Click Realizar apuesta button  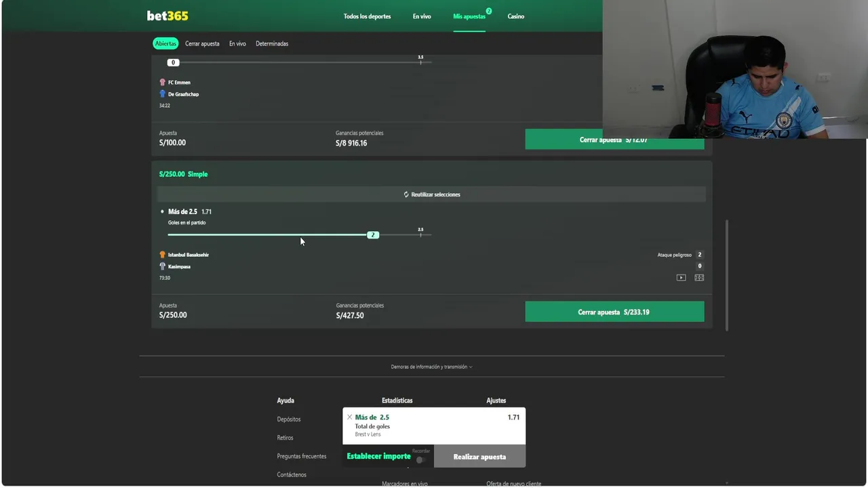pos(479,456)
